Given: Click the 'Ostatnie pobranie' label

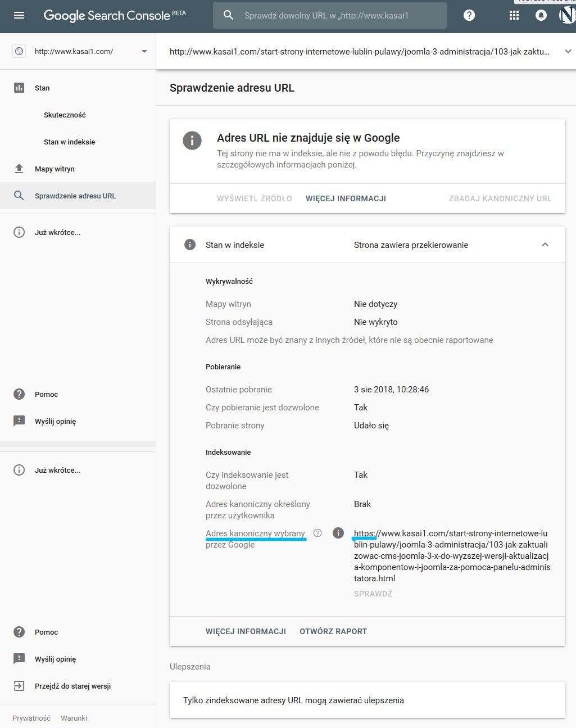Looking at the screenshot, I should (239, 389).
